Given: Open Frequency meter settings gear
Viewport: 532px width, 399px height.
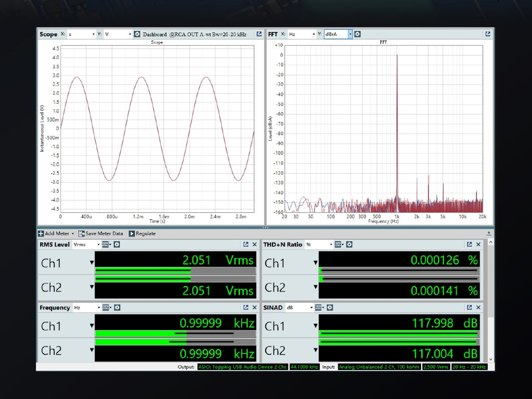Looking at the screenshot, I should coord(117,308).
